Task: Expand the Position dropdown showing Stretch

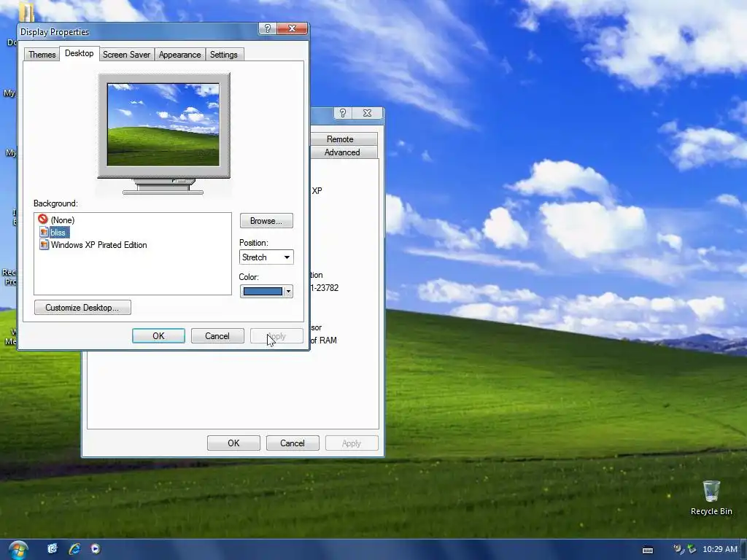Action: [x=266, y=257]
